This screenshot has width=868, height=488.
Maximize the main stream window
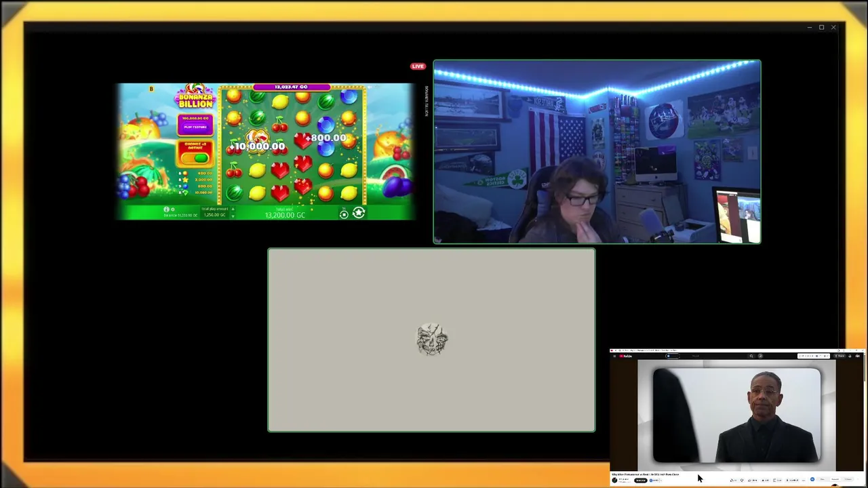[821, 27]
